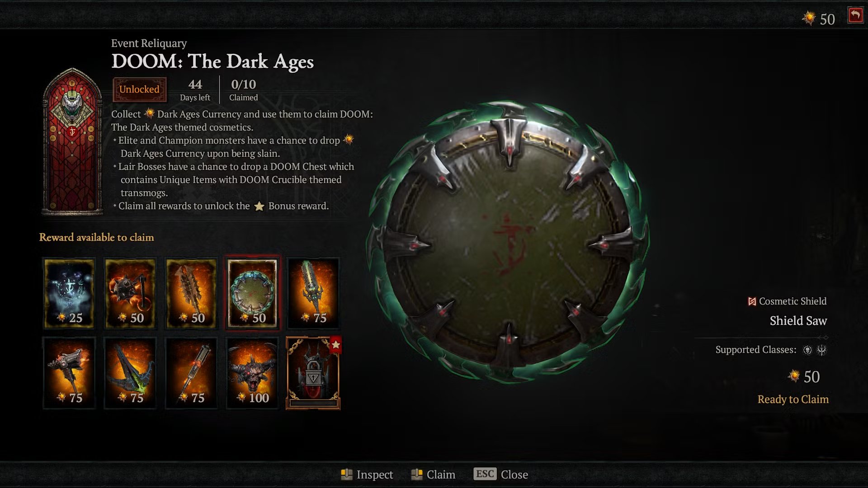
Task: Click the Ready to Claim label
Action: point(793,399)
